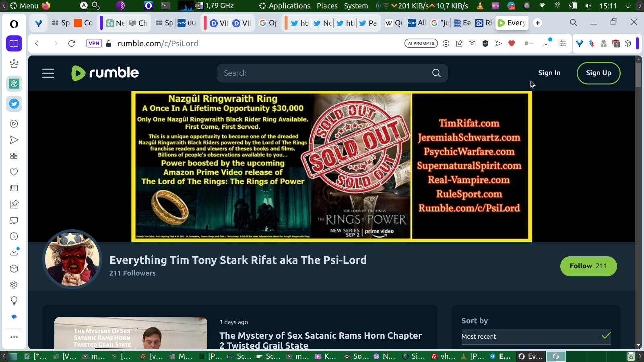644x362 pixels.
Task: Select the Most recent sort option
Action: pos(536,337)
